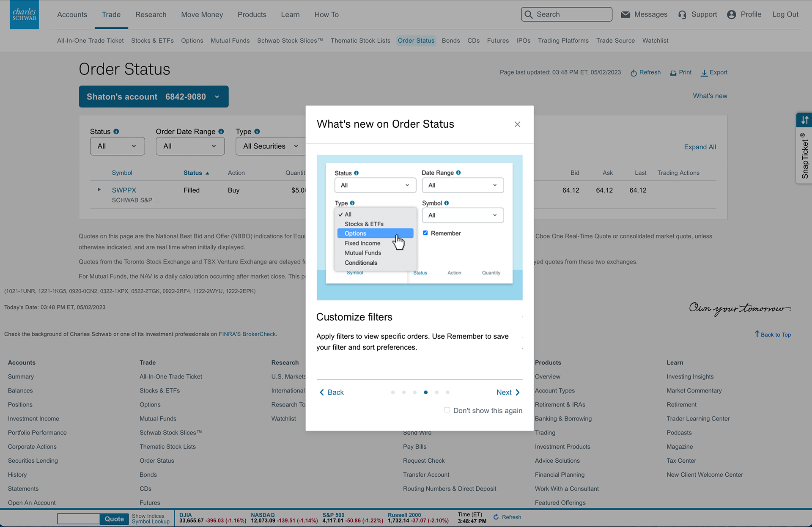Close the What's new dialog
Viewport: 812px width, 527px height.
point(517,124)
